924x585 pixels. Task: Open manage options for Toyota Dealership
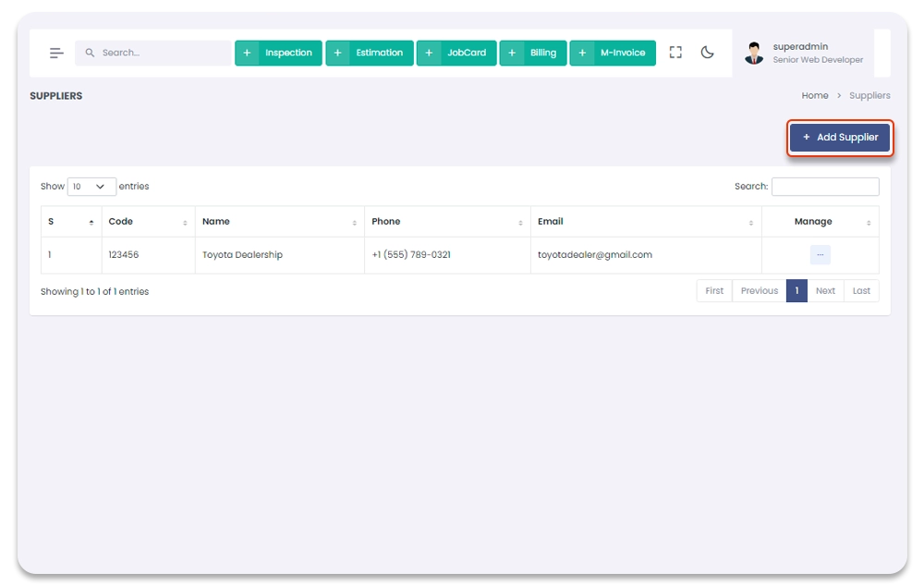820,255
